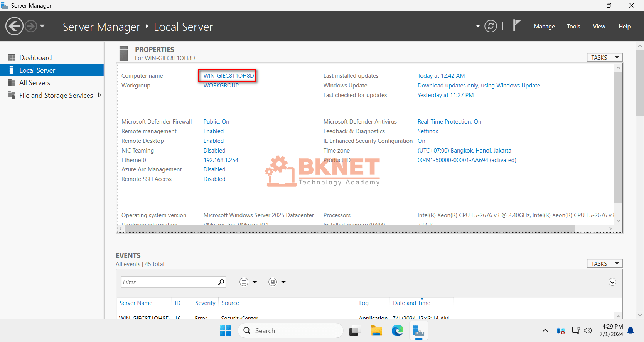Click Real-Time Protection: On link
644x342 pixels.
(x=449, y=122)
